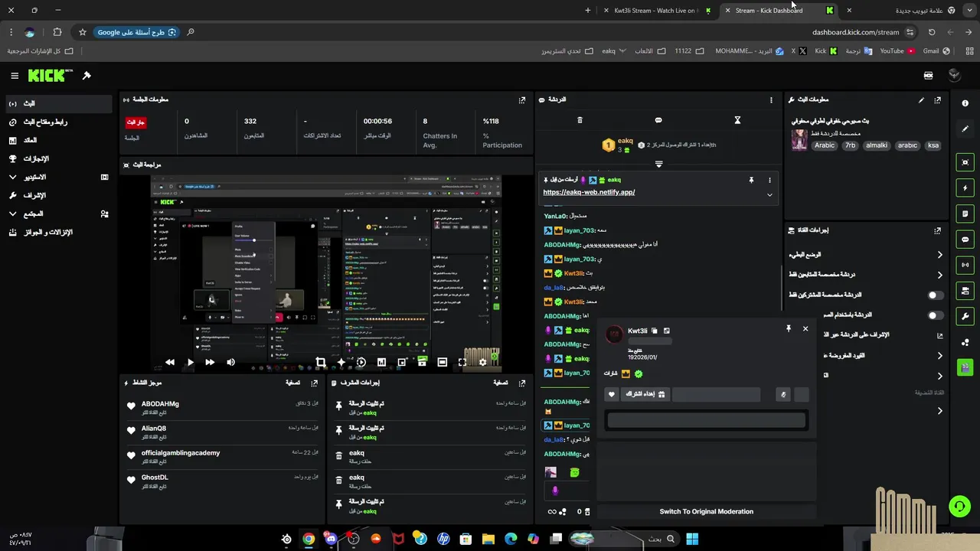Pop out the stream information panel
Screen dimensions: 980x551
(937, 99)
